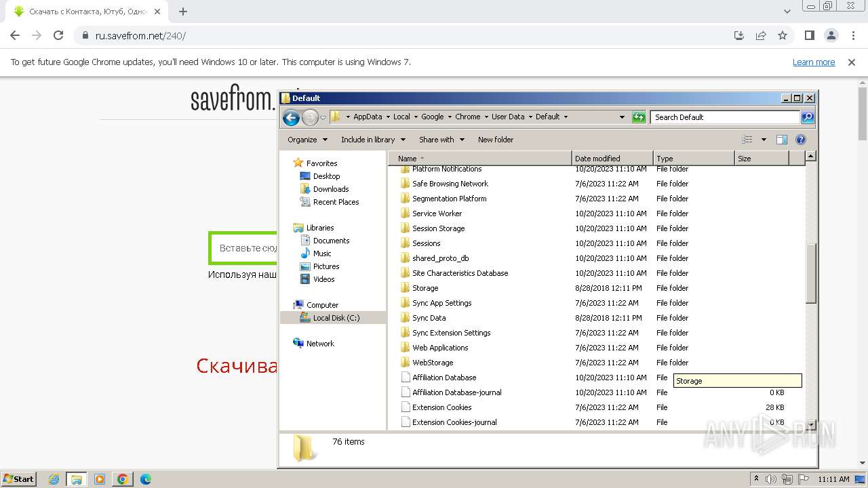Select Site Characteristics Database folder

(460, 273)
